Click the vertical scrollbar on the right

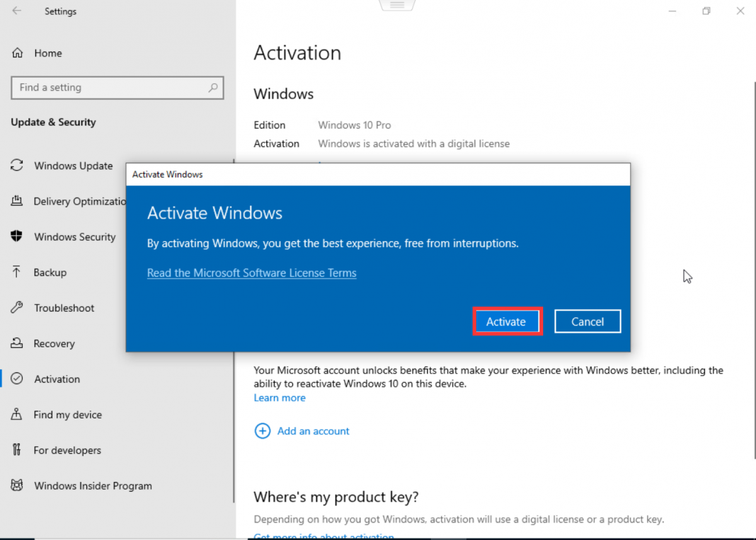click(753, 271)
